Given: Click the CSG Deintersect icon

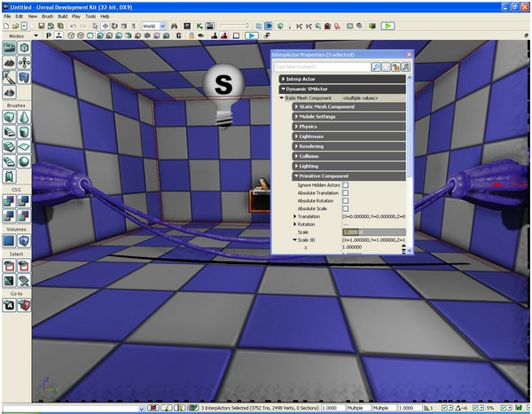Looking at the screenshot, I should pyautogui.click(x=24, y=215).
